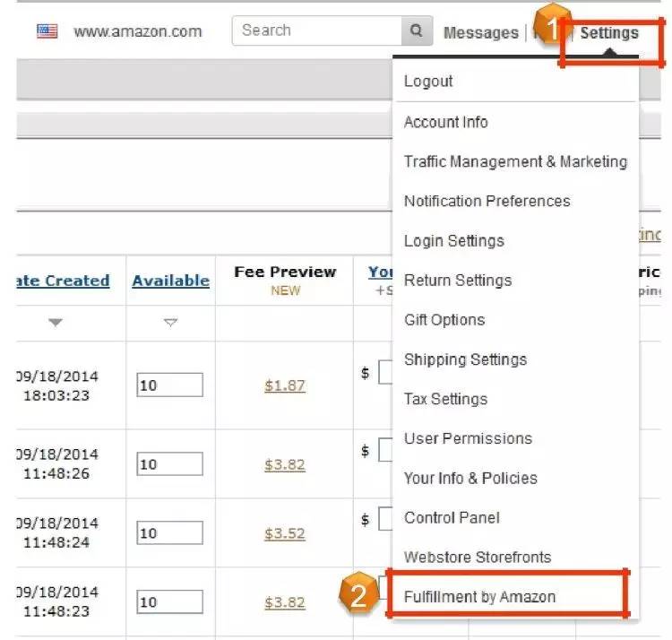Choose Tax Settings in dropdown

[x=445, y=399]
